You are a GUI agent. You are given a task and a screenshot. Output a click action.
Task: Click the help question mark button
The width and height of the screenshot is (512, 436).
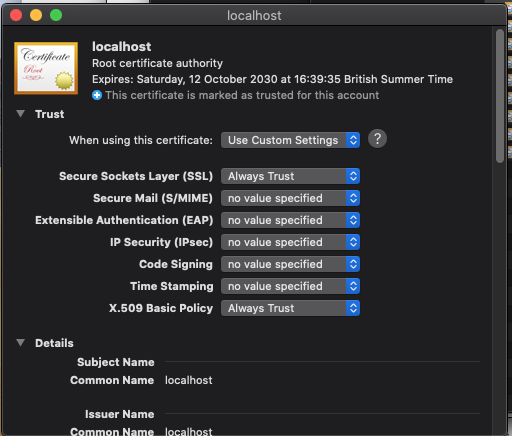point(377,139)
